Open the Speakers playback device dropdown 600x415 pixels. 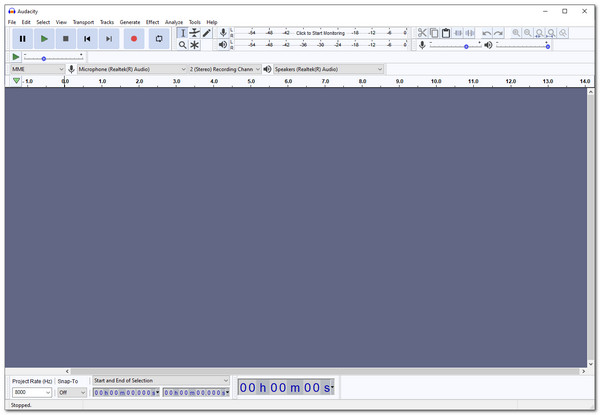[x=328, y=69]
